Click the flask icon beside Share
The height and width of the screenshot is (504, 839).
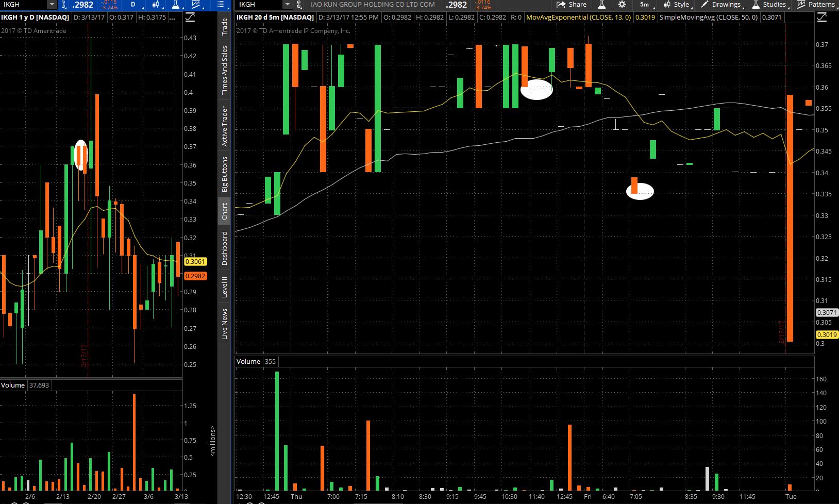601,5
